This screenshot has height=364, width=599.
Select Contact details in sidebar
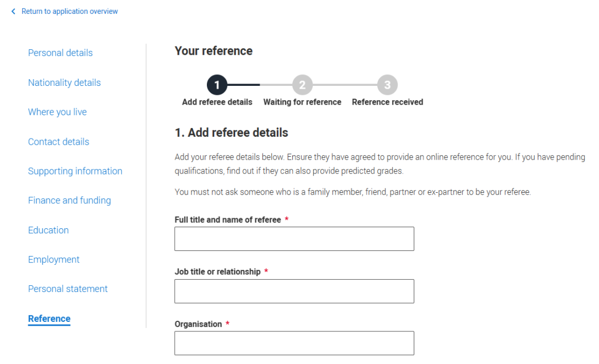coord(58,142)
